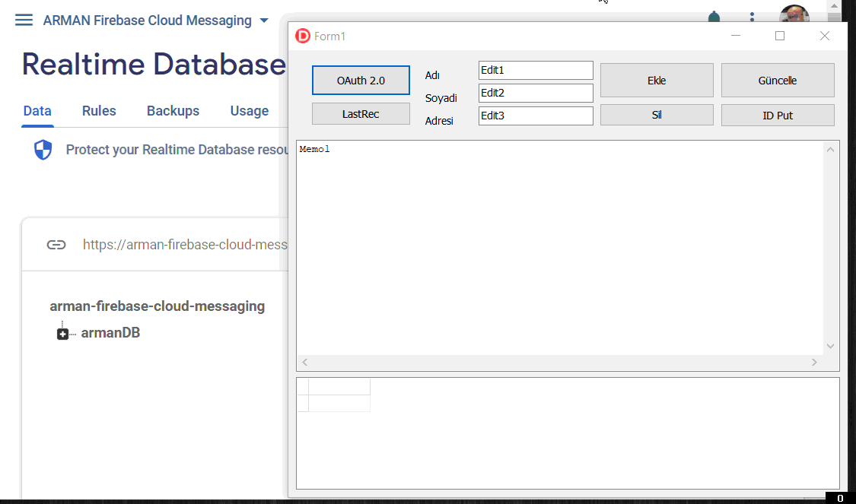Click the database URL link icon
Screen dimensions: 856x504
(x=56, y=244)
